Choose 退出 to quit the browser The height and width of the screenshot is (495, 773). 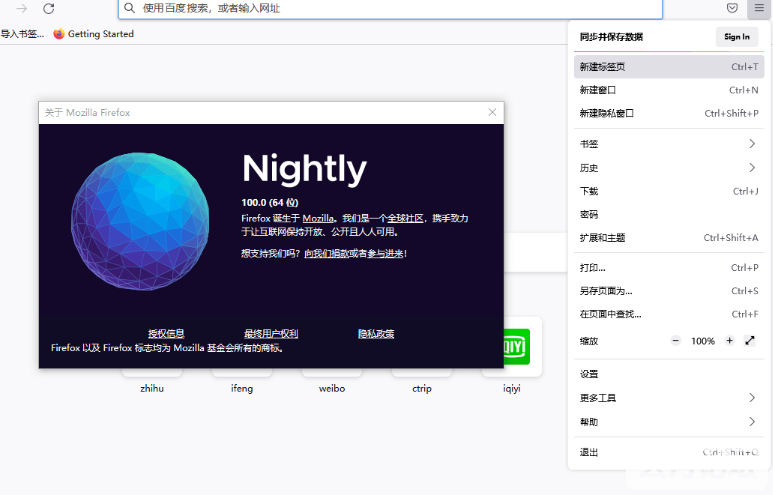coord(669,452)
